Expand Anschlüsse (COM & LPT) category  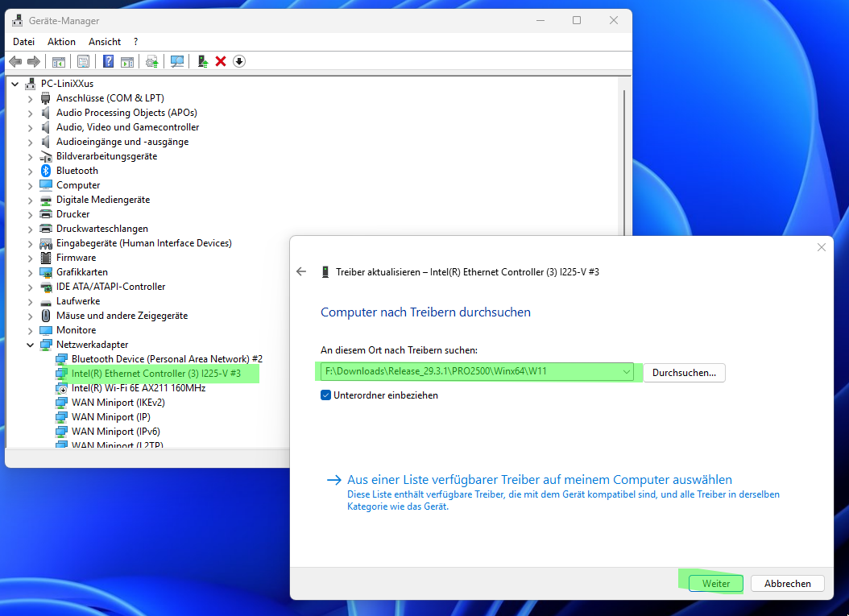coord(31,98)
